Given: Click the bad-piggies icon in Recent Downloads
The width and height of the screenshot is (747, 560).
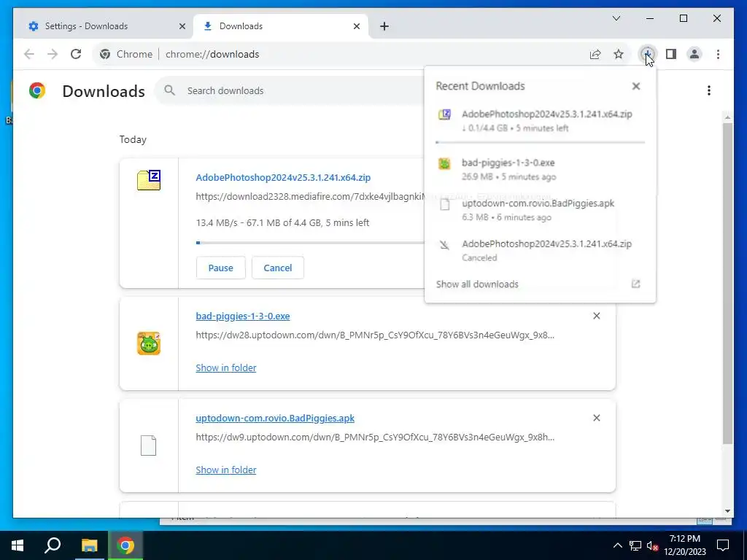Looking at the screenshot, I should point(444,164).
